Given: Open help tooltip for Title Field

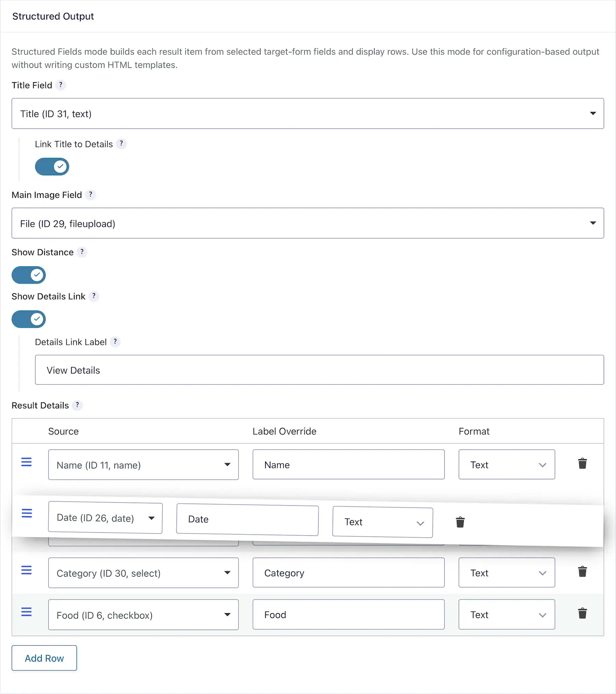Looking at the screenshot, I should [x=61, y=85].
